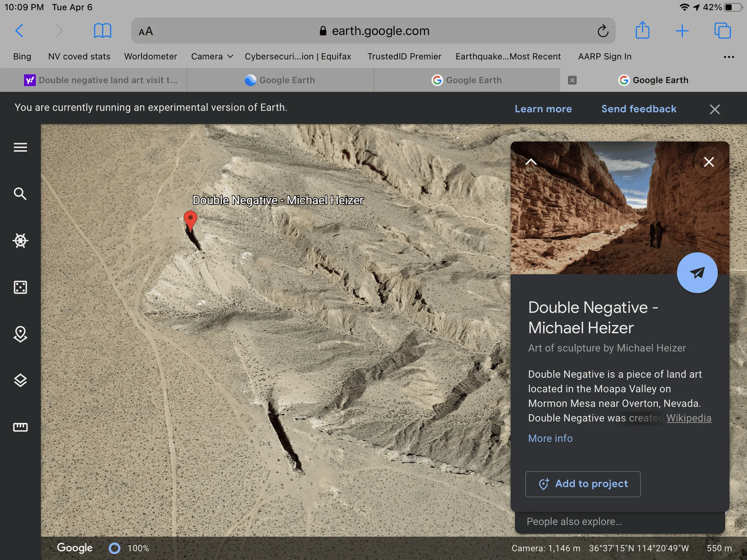The width and height of the screenshot is (747, 560).
Task: Click the 10:09 PM clock
Action: pyautogui.click(x=24, y=7)
